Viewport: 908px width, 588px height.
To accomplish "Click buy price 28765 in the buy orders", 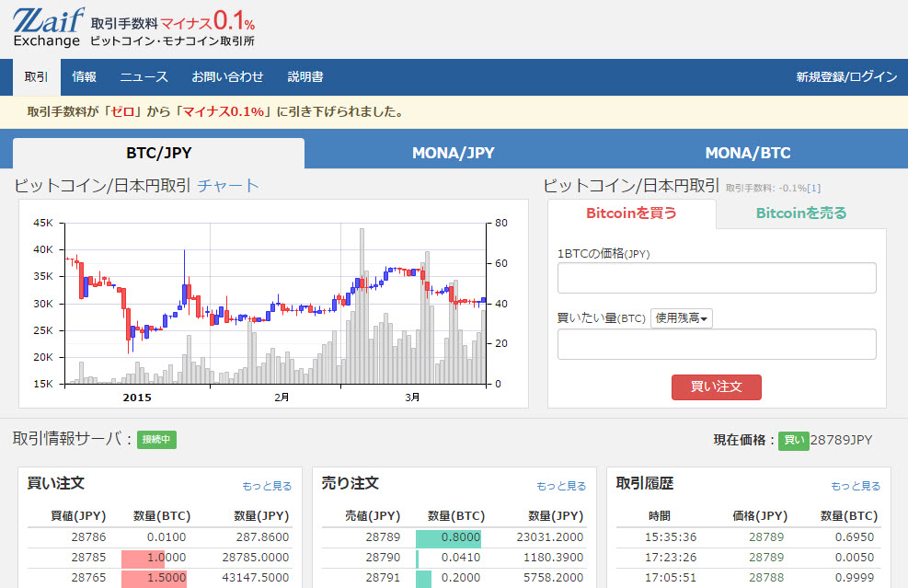I will click(x=88, y=578).
